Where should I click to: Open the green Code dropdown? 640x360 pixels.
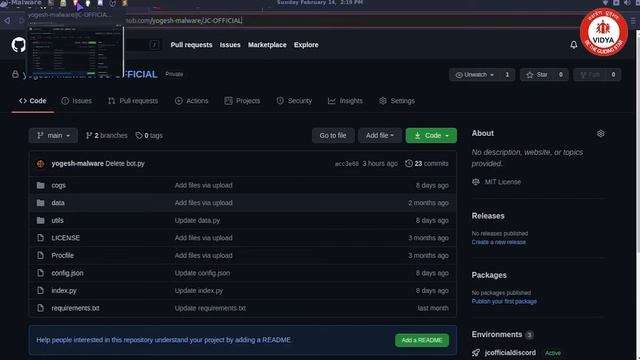(x=431, y=136)
